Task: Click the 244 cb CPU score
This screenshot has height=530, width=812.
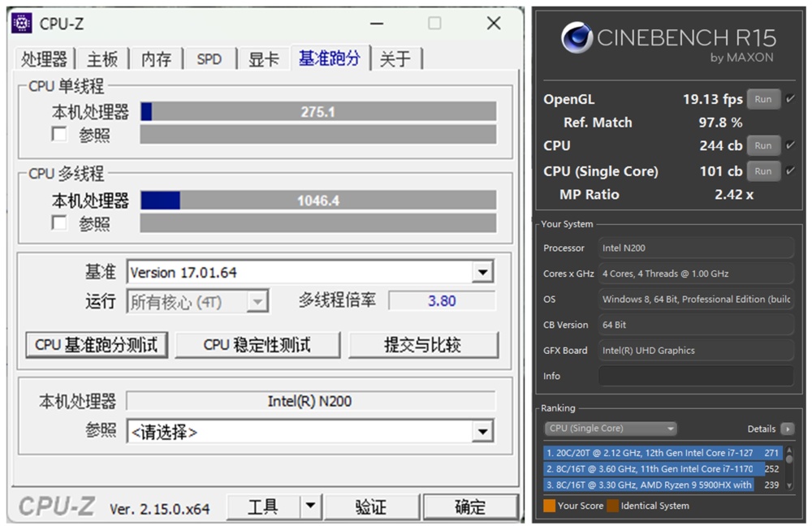Action: (721, 145)
